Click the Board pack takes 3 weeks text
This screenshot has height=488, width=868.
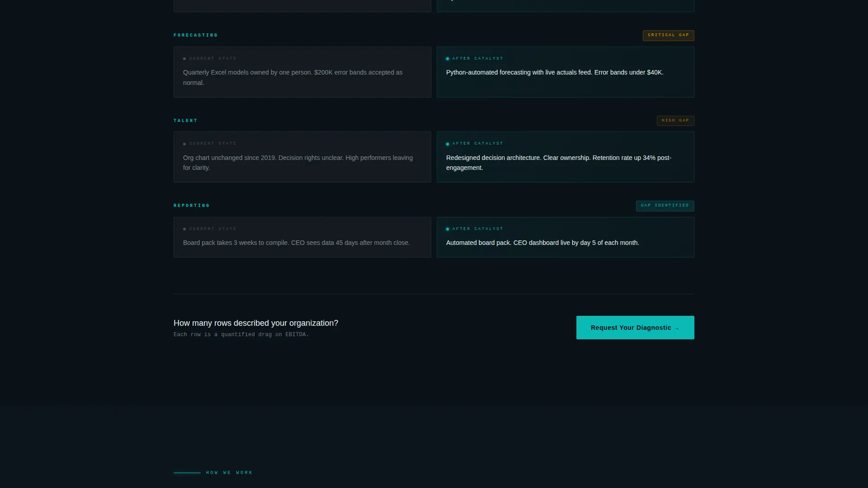(x=297, y=243)
